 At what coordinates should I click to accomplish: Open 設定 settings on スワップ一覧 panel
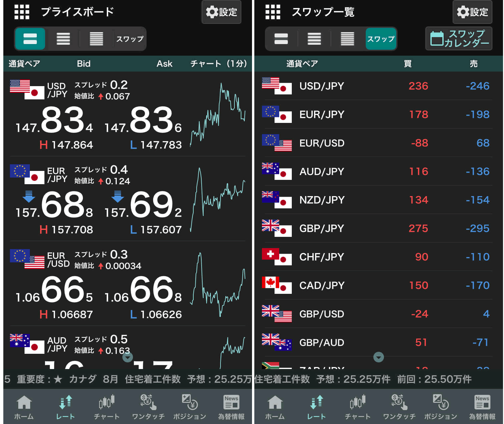[x=472, y=12]
